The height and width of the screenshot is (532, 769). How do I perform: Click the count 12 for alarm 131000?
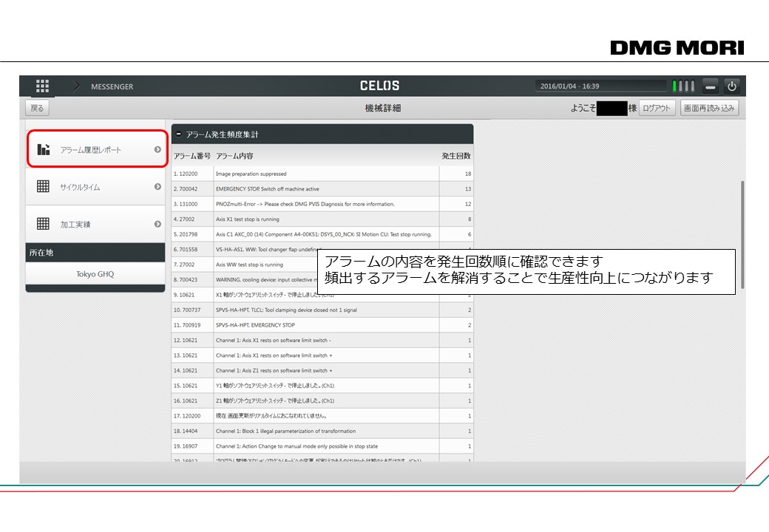point(468,204)
